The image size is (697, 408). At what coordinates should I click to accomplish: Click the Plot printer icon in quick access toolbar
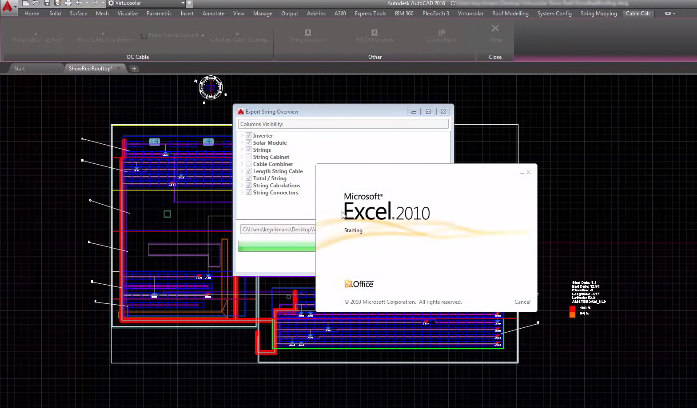[68, 3]
